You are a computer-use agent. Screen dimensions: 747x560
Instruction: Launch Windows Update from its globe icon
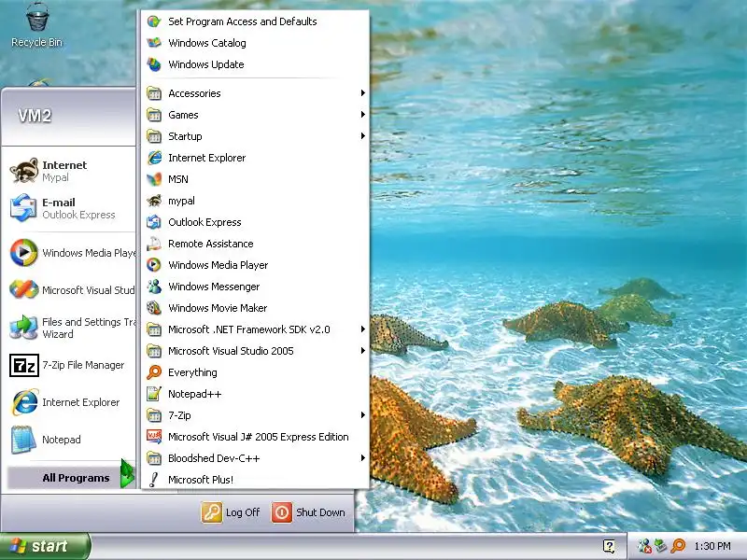(154, 64)
